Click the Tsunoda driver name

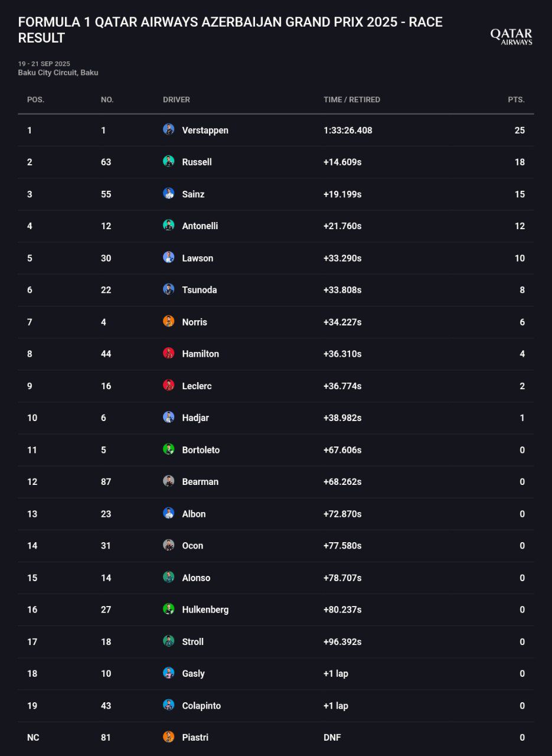point(199,290)
